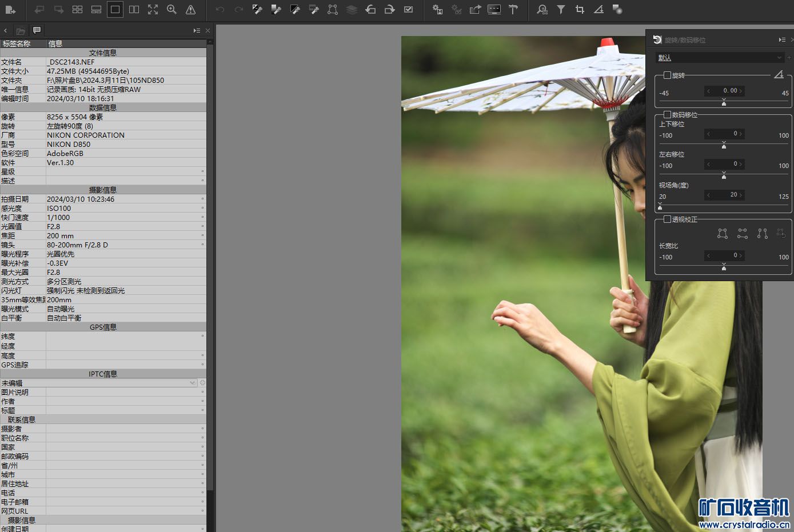Click the 视场角 slider handle
Image resolution: width=794 pixels, height=532 pixels.
(x=660, y=206)
